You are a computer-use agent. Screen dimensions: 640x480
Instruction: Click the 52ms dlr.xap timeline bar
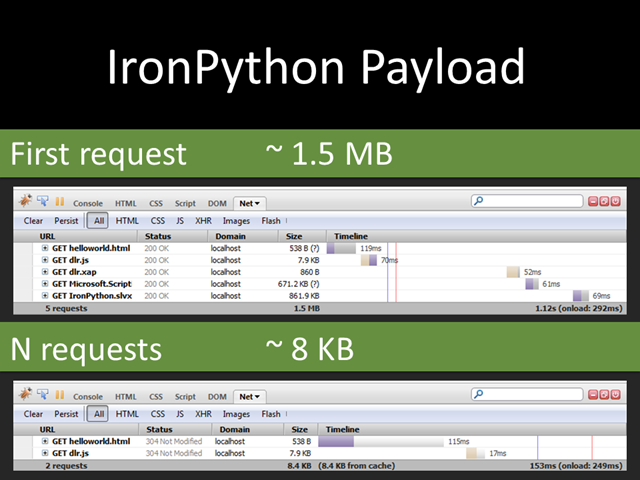click(x=513, y=272)
